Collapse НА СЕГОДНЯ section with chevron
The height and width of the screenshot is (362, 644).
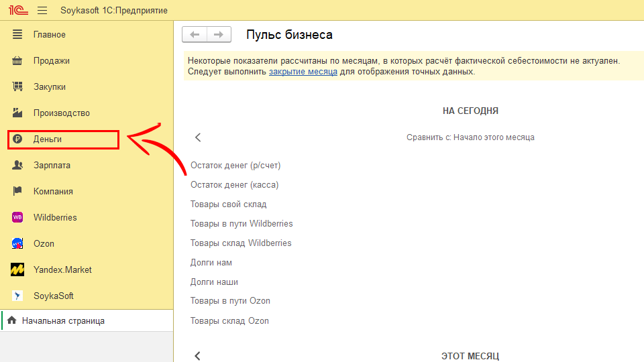(198, 137)
